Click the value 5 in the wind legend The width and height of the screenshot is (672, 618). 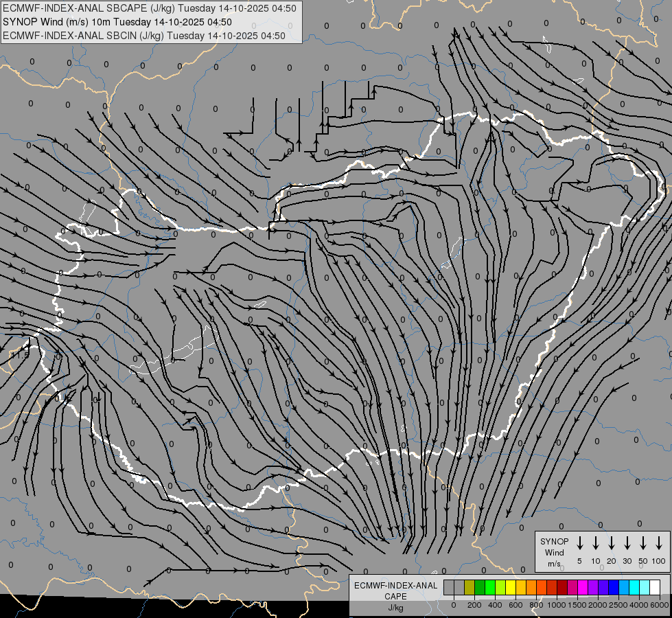click(579, 561)
